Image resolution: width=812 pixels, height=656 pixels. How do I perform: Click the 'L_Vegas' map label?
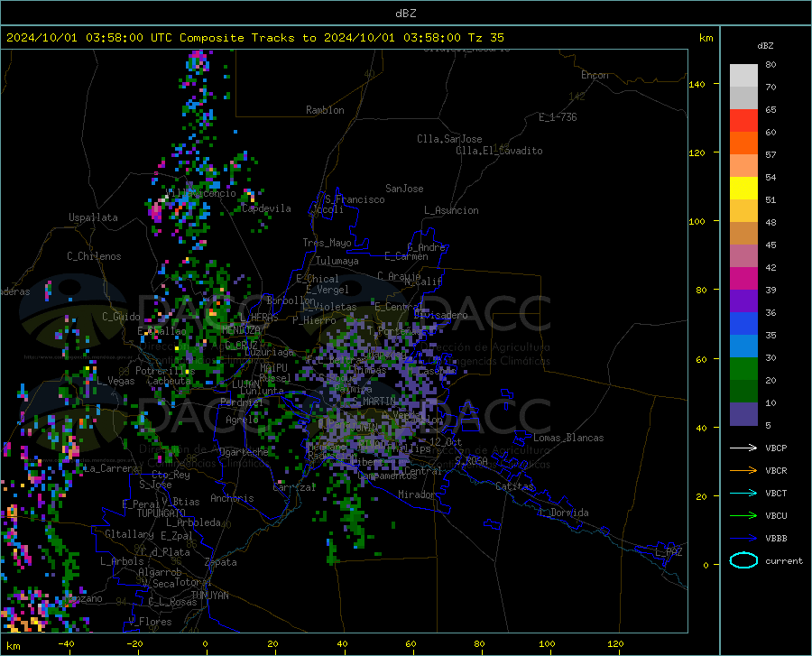tap(115, 381)
